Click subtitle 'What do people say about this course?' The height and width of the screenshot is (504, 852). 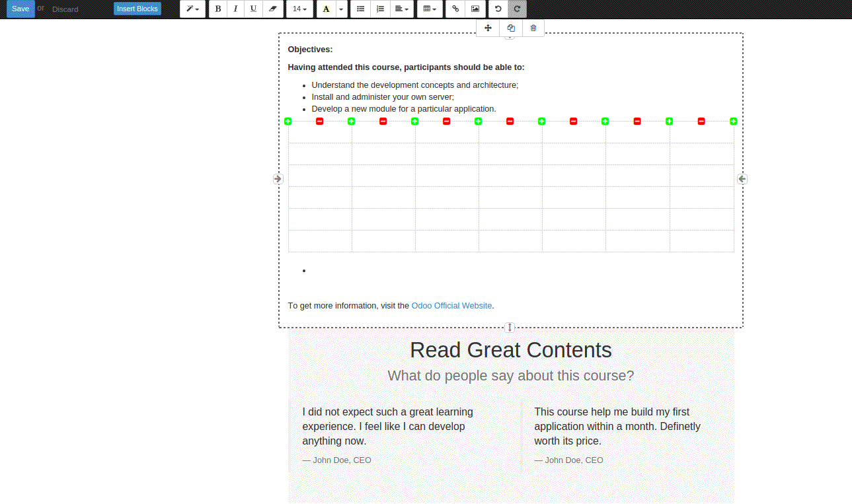511,376
